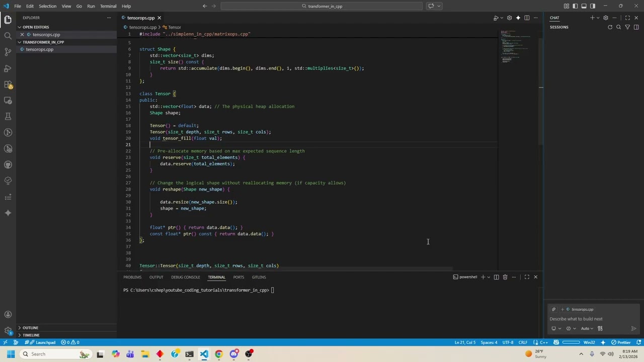The height and width of the screenshot is (362, 644).
Task: Toggle chat sessions side-by-side view
Action: click(x=636, y=27)
